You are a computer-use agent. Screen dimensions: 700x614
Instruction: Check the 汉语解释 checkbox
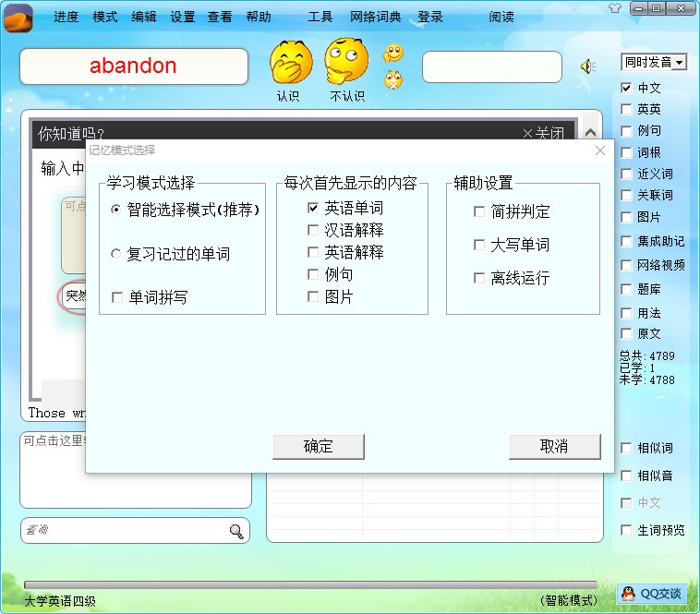pos(313,230)
